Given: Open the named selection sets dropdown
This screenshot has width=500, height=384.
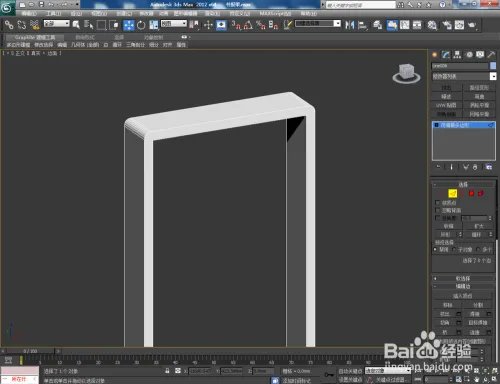Looking at the screenshot, I should click(318, 24).
